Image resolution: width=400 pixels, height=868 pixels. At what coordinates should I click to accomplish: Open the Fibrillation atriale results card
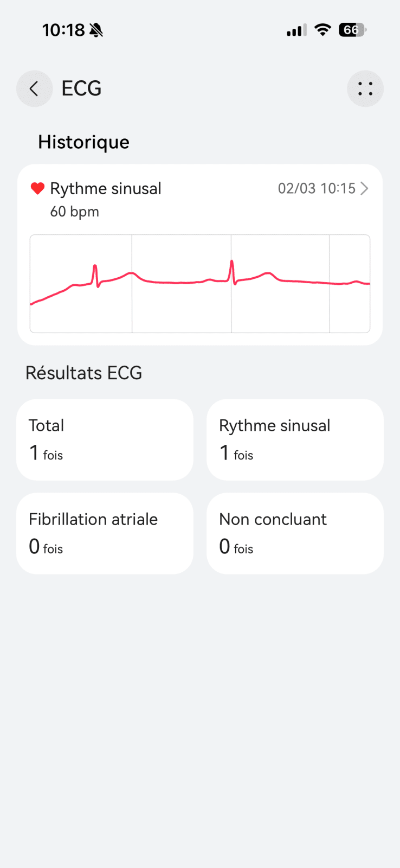(105, 533)
